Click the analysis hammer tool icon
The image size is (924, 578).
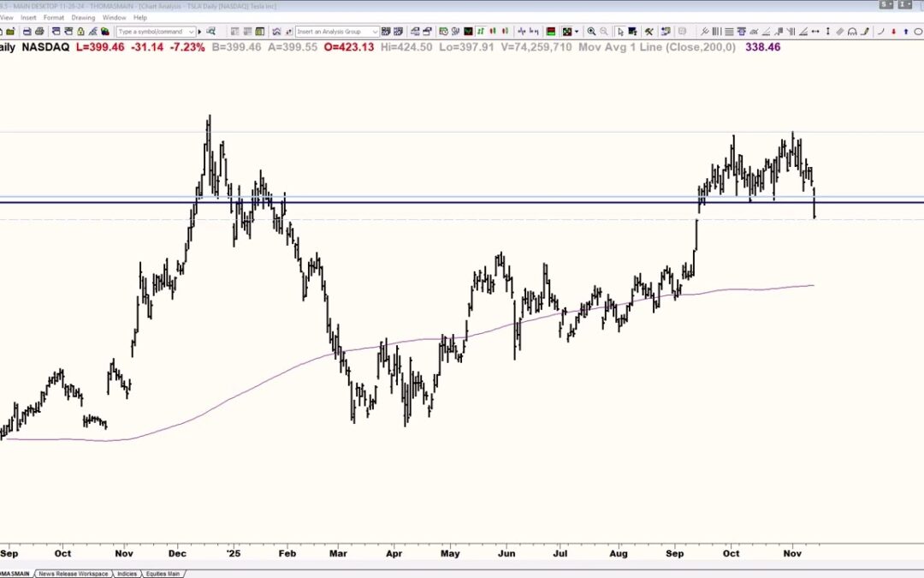pyautogui.click(x=650, y=31)
